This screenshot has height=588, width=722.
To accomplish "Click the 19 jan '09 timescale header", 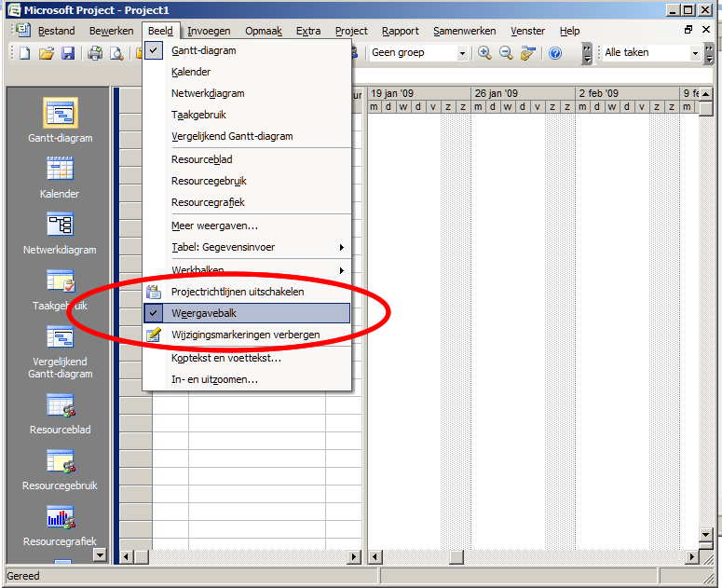I will (419, 93).
